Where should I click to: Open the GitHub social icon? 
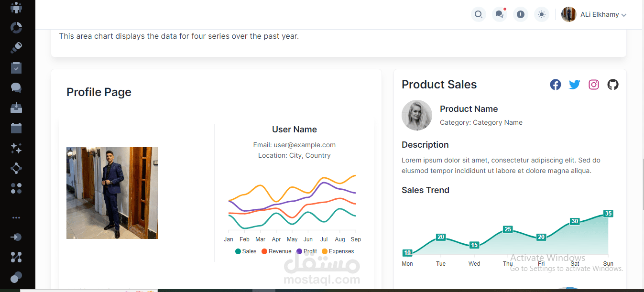(613, 85)
